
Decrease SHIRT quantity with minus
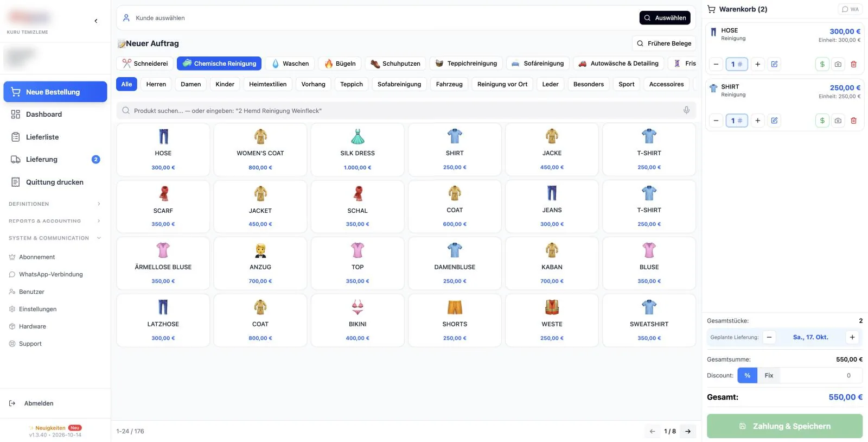click(x=716, y=121)
